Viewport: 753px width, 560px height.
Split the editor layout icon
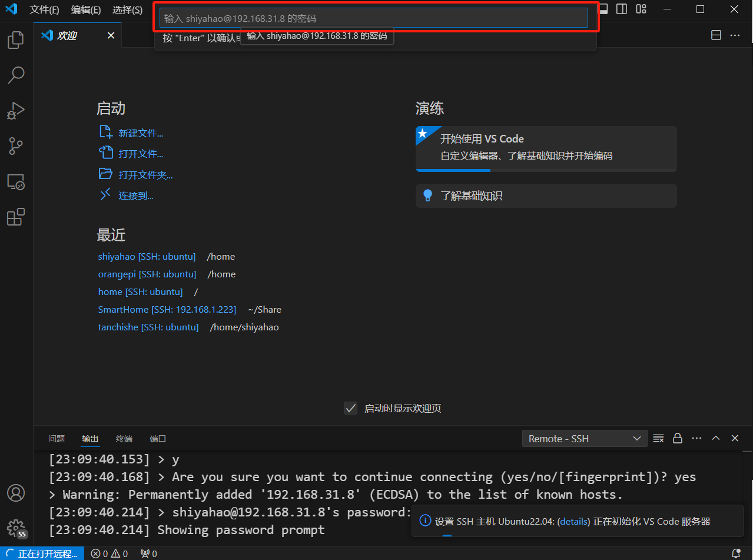coord(716,35)
